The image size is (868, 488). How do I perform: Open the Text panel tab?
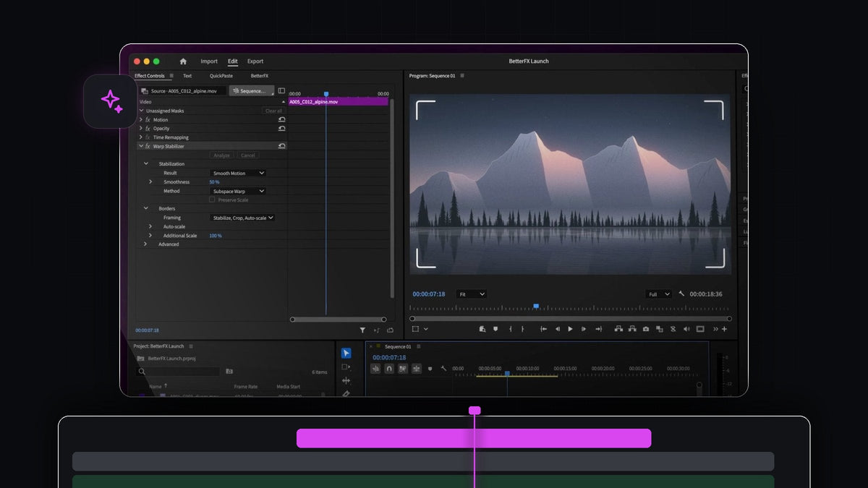click(x=187, y=76)
